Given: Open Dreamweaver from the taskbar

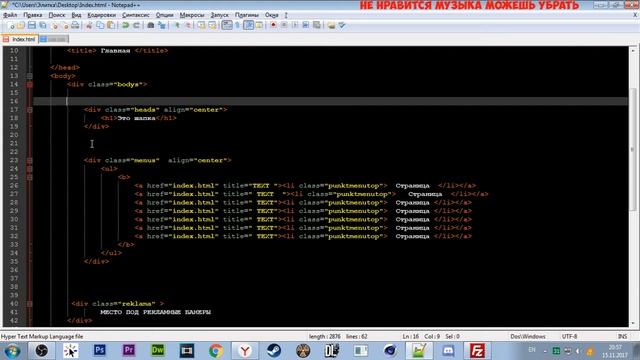Looking at the screenshot, I should click(x=158, y=351).
